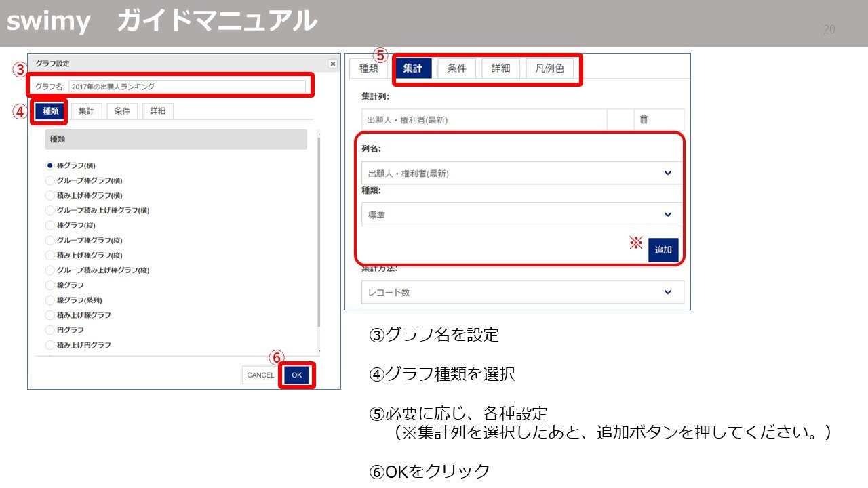Open the 凡例色 tab
868x488 pixels.
point(550,68)
